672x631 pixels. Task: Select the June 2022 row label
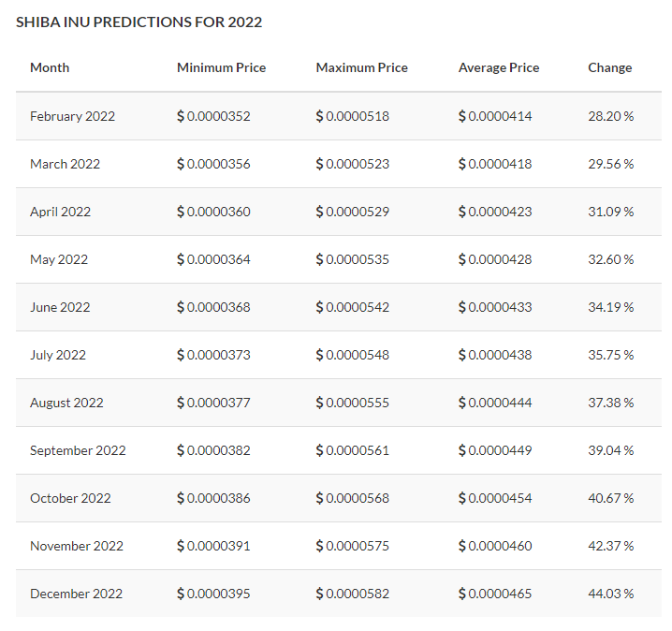tap(60, 307)
